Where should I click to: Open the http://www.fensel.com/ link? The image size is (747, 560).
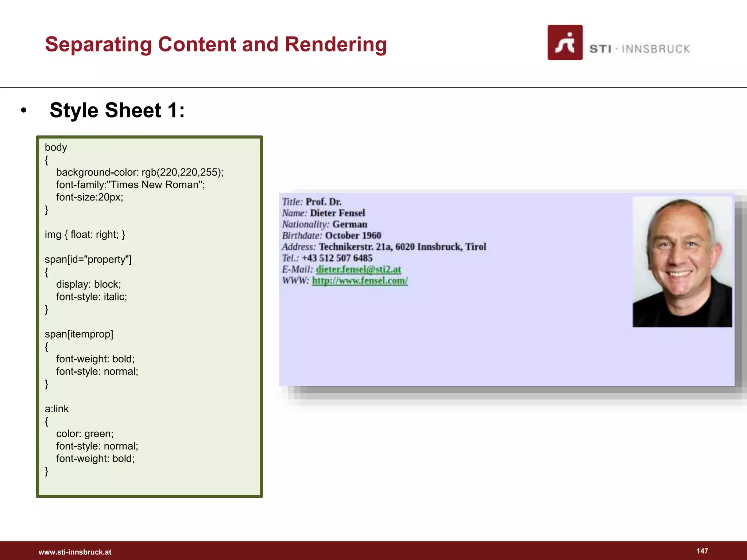click(360, 281)
